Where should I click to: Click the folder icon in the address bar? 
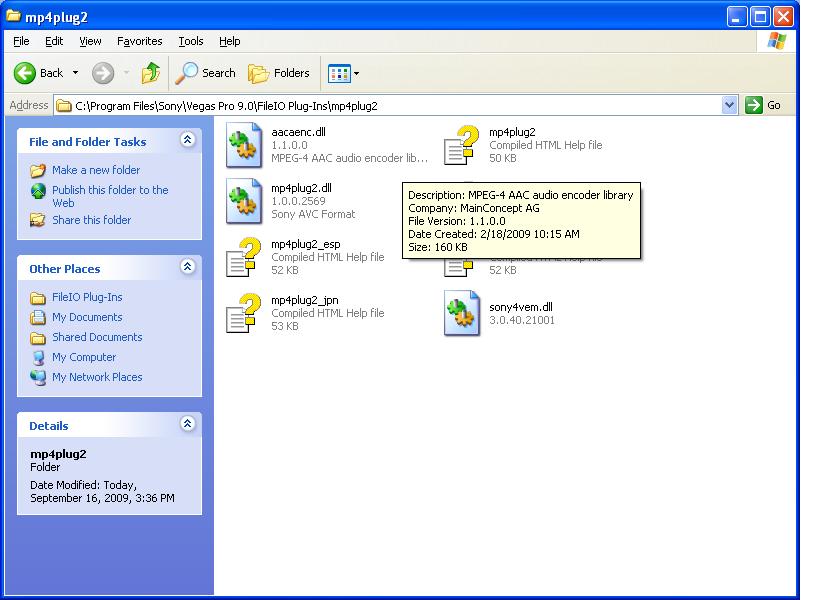[x=64, y=106]
